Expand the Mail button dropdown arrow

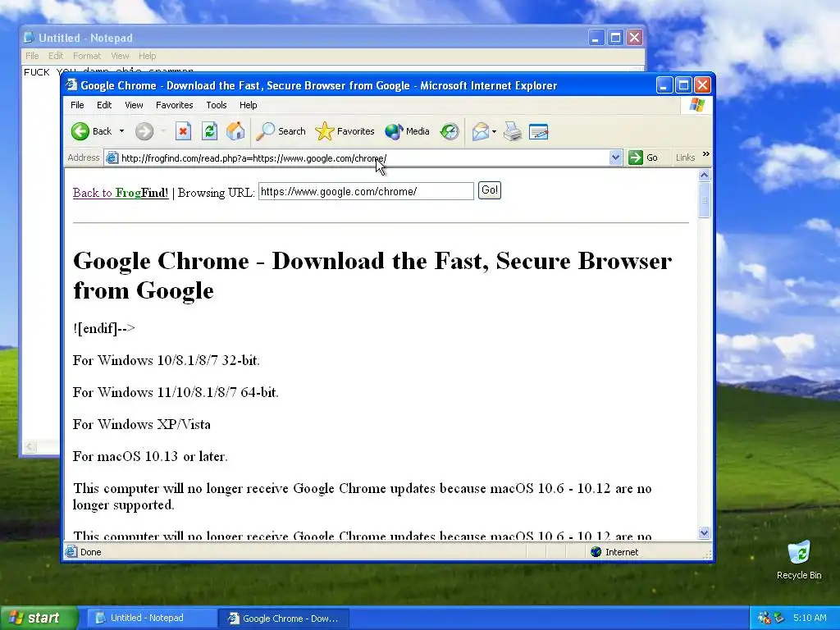[494, 131]
